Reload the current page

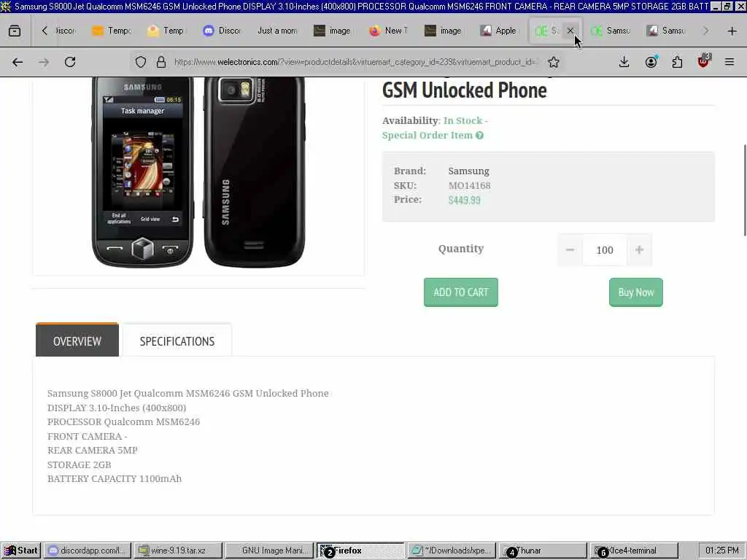[x=70, y=62]
